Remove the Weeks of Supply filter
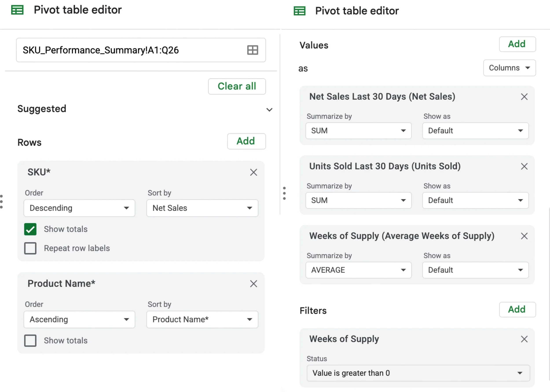The width and height of the screenshot is (550, 392). (524, 339)
